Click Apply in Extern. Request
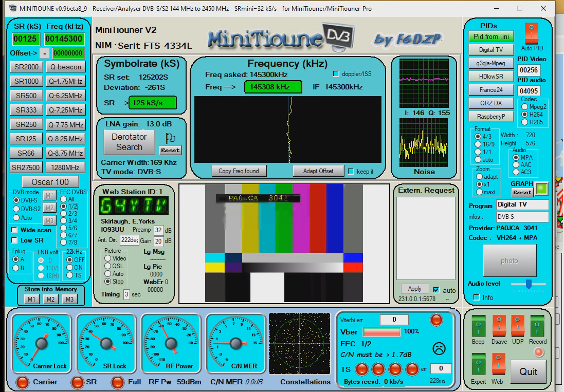564x392 pixels. 415,289
